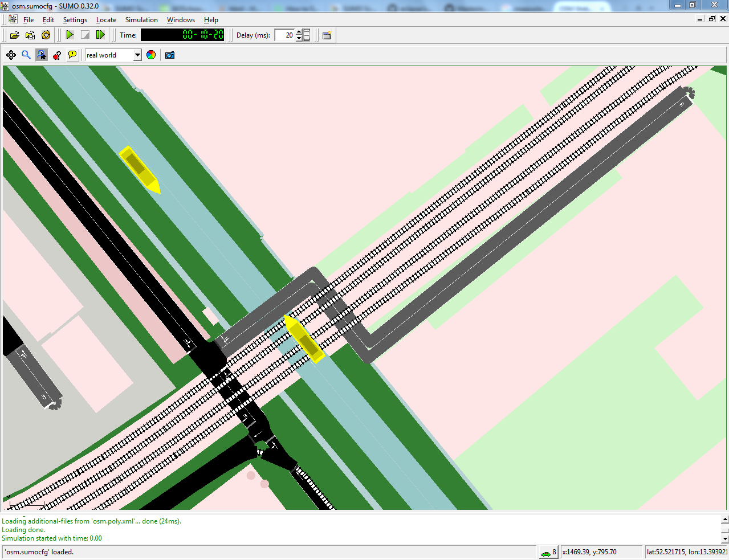The height and width of the screenshot is (560, 729).
Task: Increase delay with the up spinner arrow
Action: click(299, 32)
